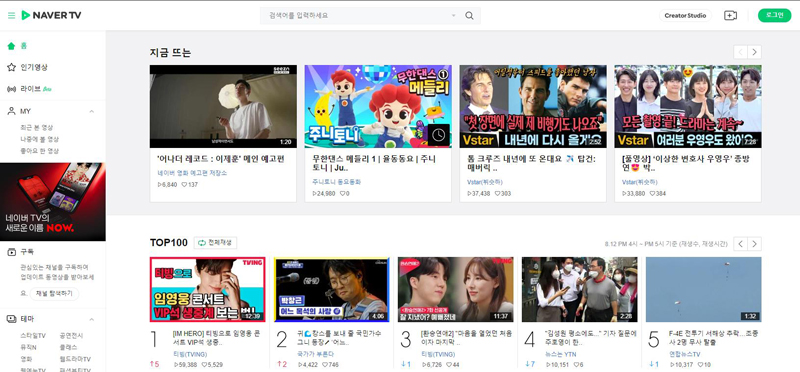
Task: Open the 클래스 theme
Action: (68, 347)
